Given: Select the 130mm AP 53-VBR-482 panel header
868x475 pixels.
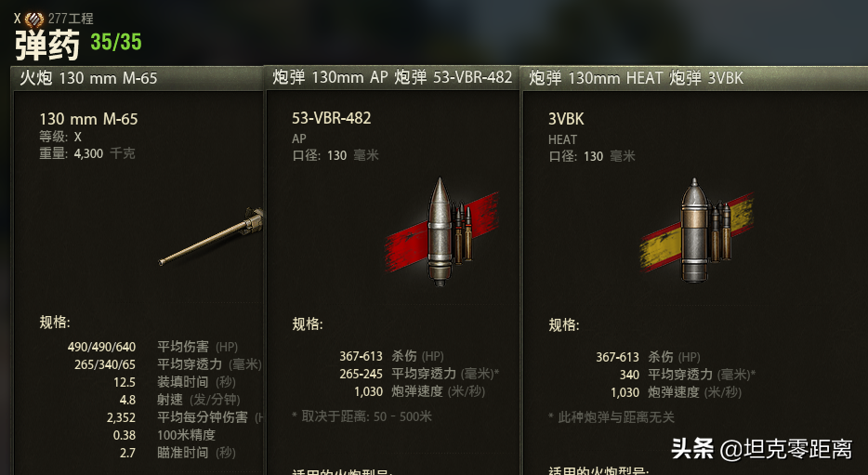Looking at the screenshot, I should point(392,77).
